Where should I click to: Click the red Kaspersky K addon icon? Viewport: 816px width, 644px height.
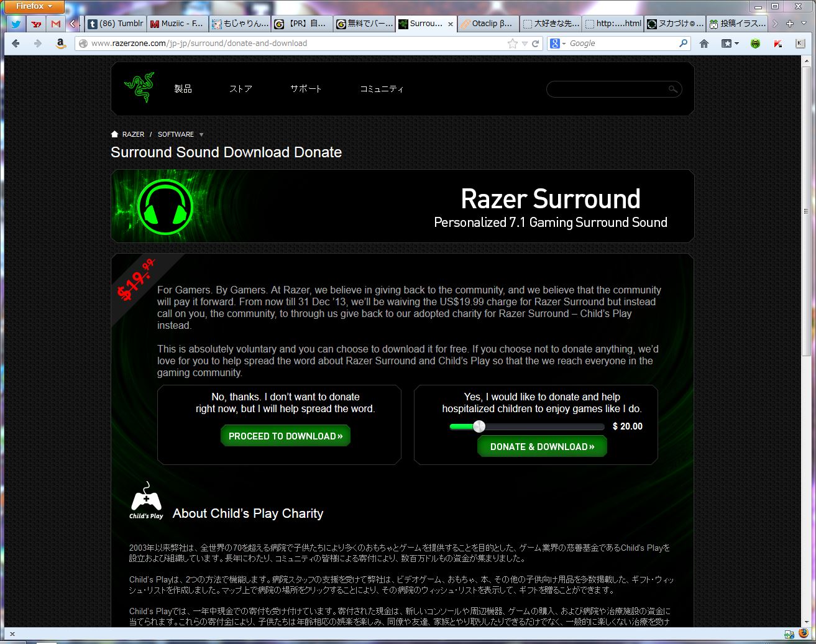(x=777, y=44)
